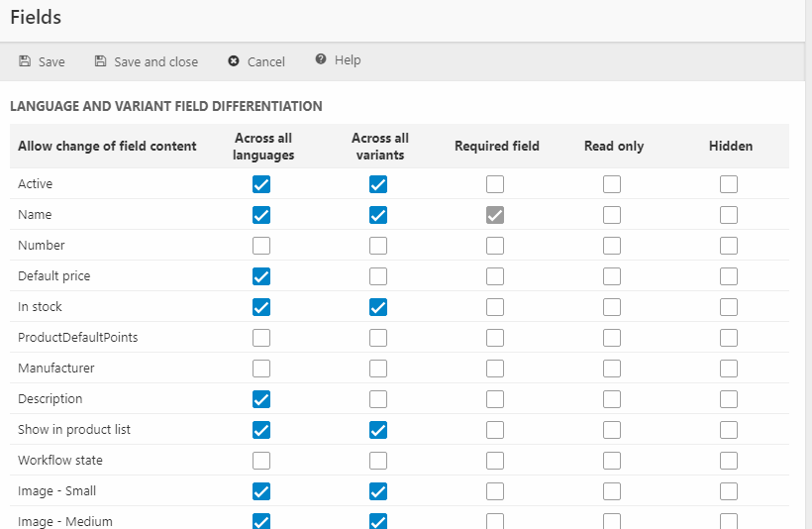
Task: Uncheck Name across all variants
Action: [378, 215]
